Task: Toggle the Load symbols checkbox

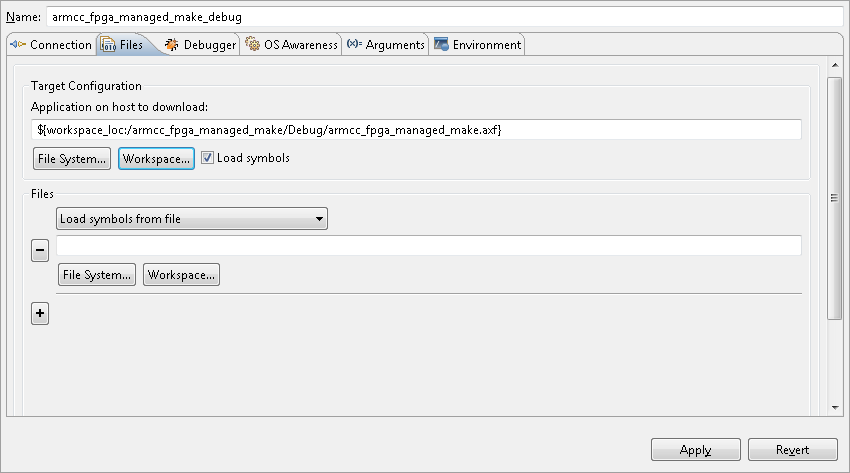Action: click(207, 158)
